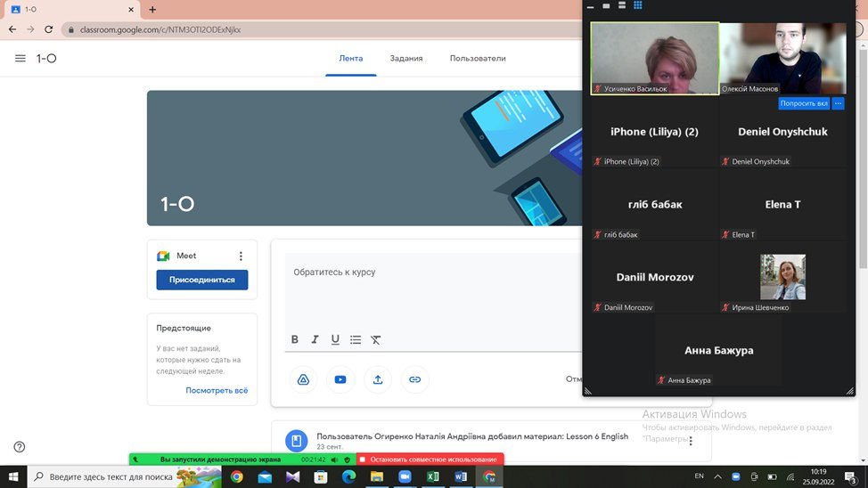Select the 1-O browser tab
The height and width of the screenshot is (488, 868).
coord(72,10)
